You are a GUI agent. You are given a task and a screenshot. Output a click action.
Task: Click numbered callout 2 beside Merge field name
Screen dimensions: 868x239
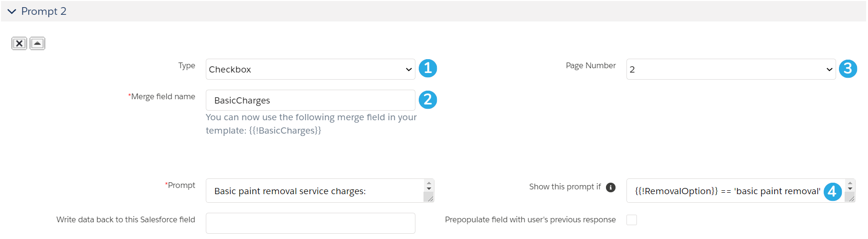[428, 100]
